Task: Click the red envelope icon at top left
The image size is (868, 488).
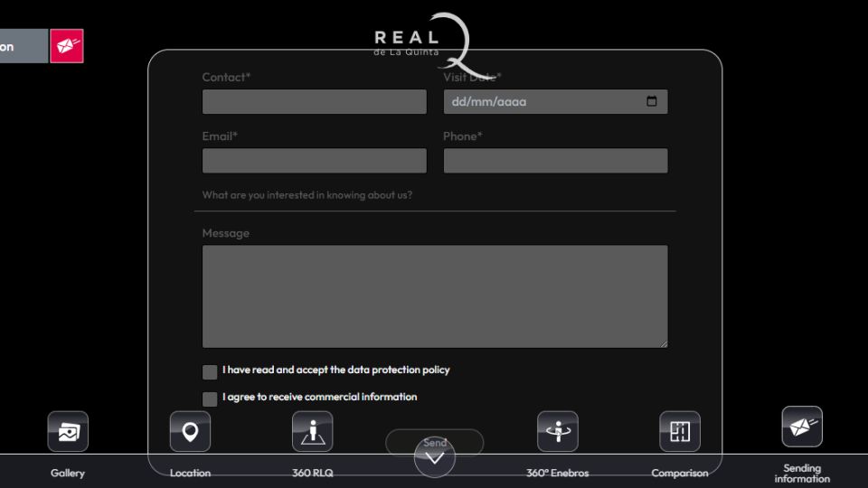Action: 66,46
